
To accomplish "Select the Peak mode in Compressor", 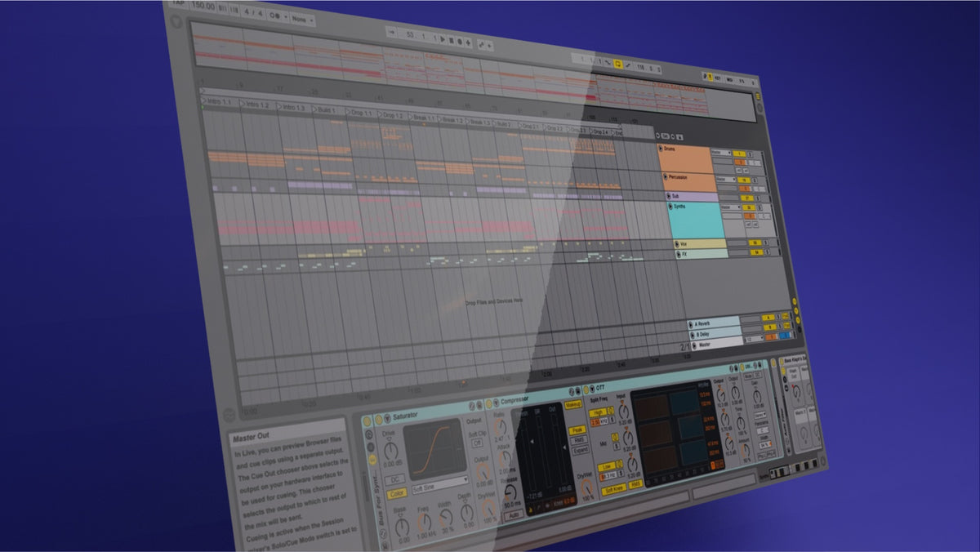I will [577, 429].
